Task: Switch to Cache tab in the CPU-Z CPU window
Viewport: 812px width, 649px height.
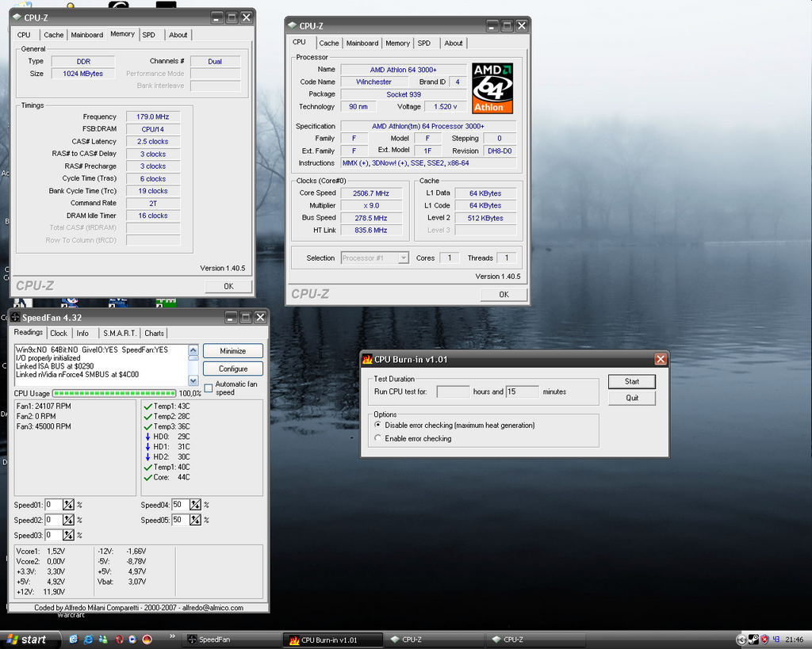Action: [x=329, y=44]
